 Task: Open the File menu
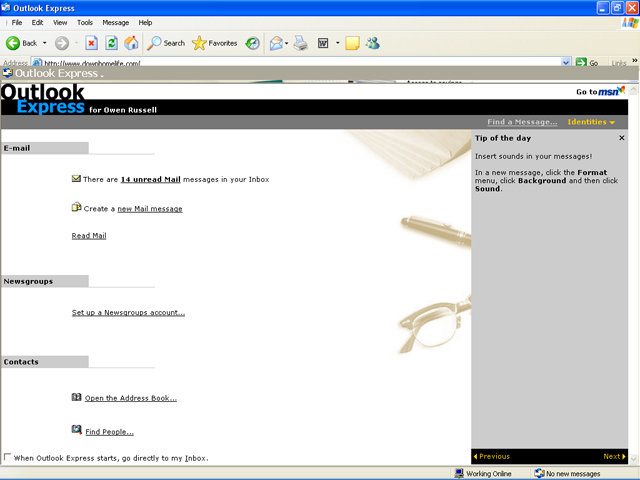click(x=17, y=22)
